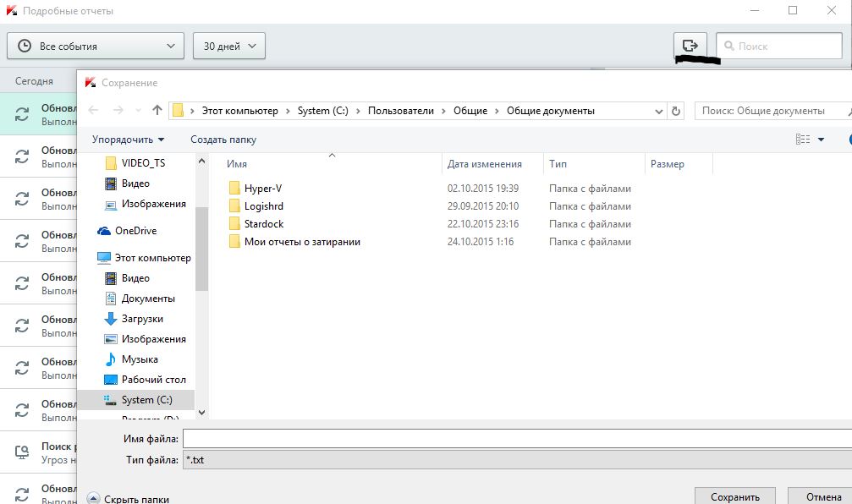
Task: Click the navigation pane scrollbar thumb
Action: pyautogui.click(x=201, y=249)
